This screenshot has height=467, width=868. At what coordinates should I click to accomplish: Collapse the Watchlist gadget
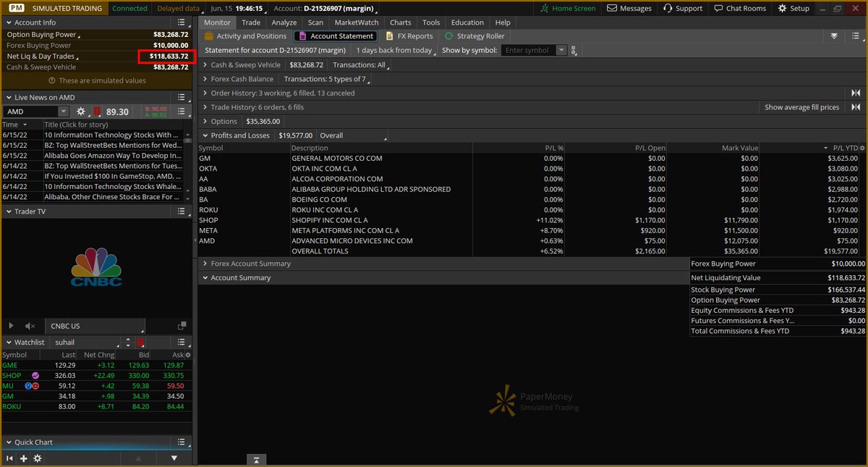[x=9, y=342]
